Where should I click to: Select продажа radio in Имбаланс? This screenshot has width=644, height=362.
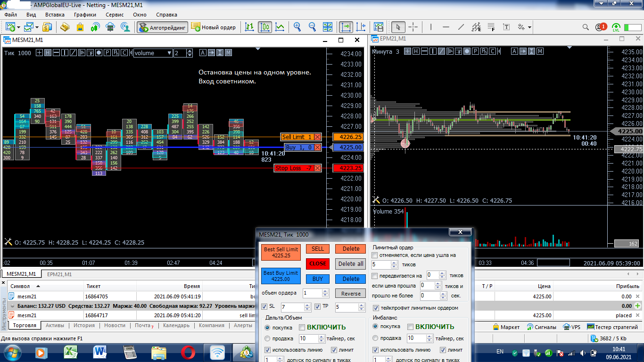(x=375, y=338)
